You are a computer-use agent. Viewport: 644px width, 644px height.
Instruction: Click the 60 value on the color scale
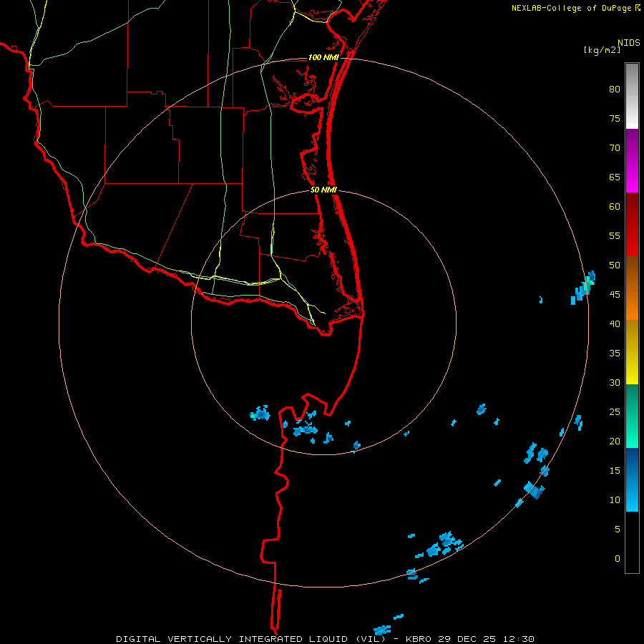615,207
